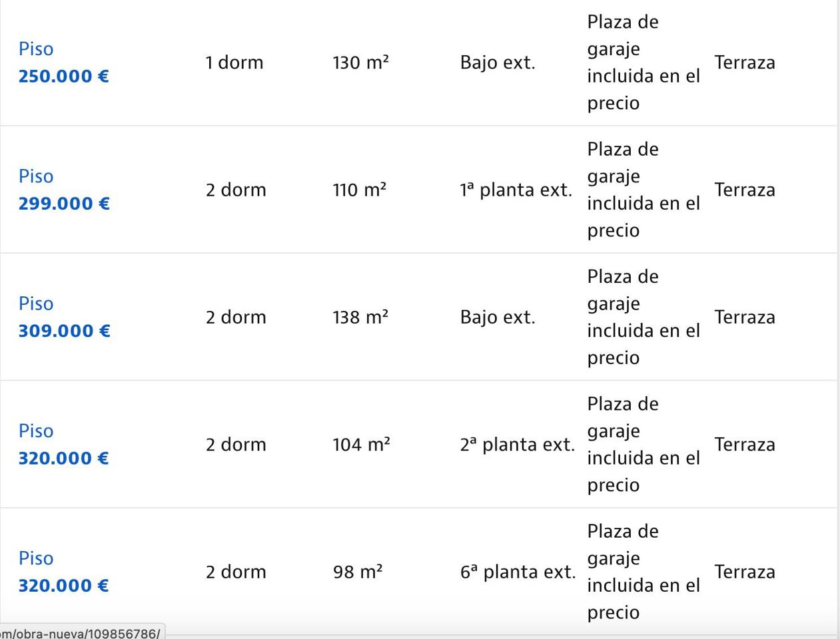Click '2 dorm' in the 110 m² row

pyautogui.click(x=235, y=190)
